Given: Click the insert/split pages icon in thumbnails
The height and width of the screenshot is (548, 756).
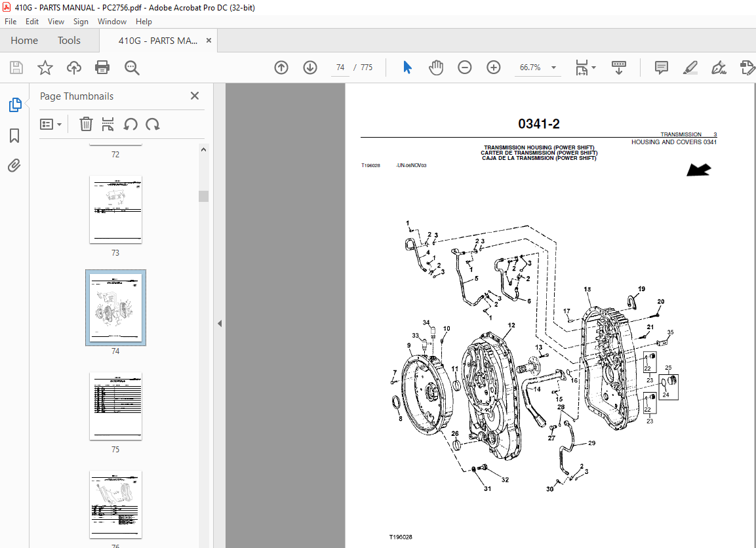Looking at the screenshot, I should pos(108,125).
